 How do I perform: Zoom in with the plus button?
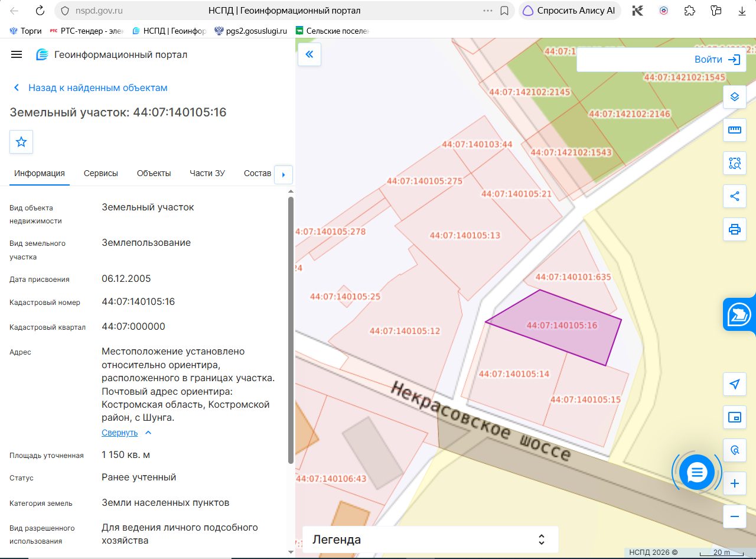[735, 483]
